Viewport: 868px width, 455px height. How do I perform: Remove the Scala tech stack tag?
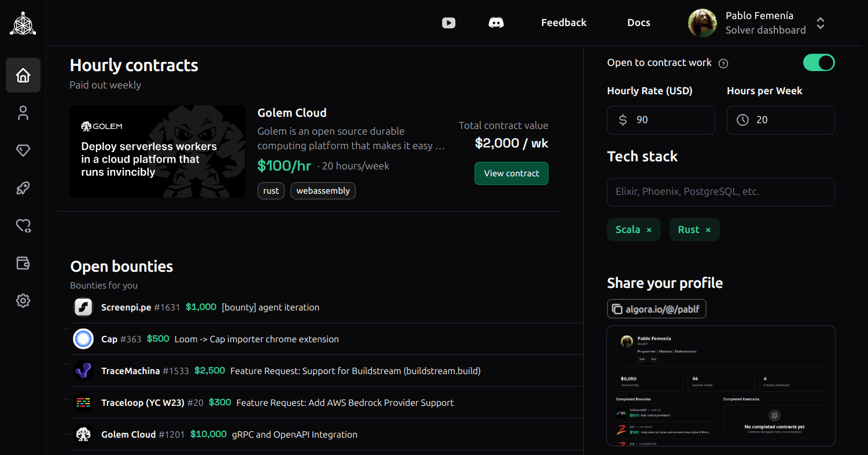coord(649,230)
